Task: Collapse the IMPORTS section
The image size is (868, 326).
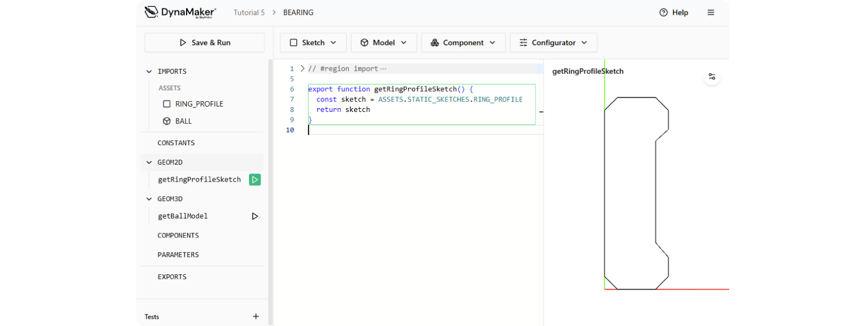Action: point(149,71)
